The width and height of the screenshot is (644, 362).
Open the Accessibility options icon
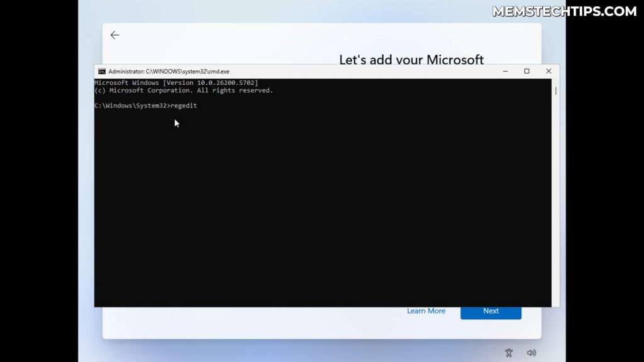(x=509, y=353)
